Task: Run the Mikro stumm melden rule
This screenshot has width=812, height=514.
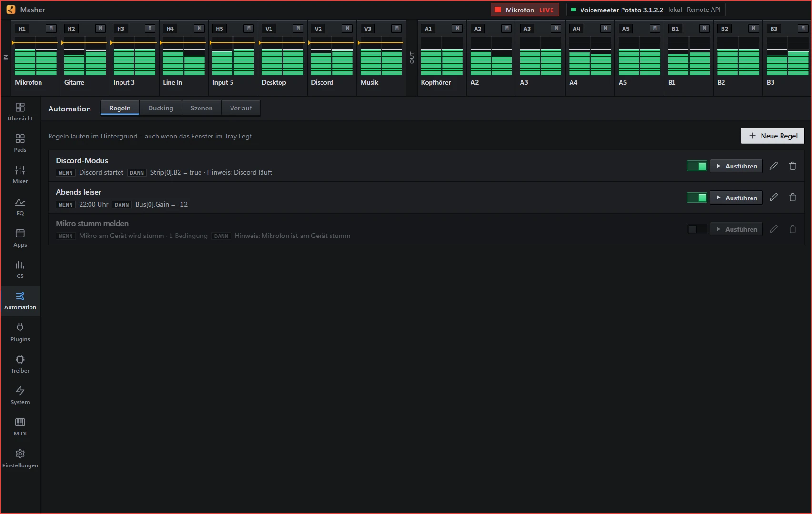Action: tap(736, 229)
